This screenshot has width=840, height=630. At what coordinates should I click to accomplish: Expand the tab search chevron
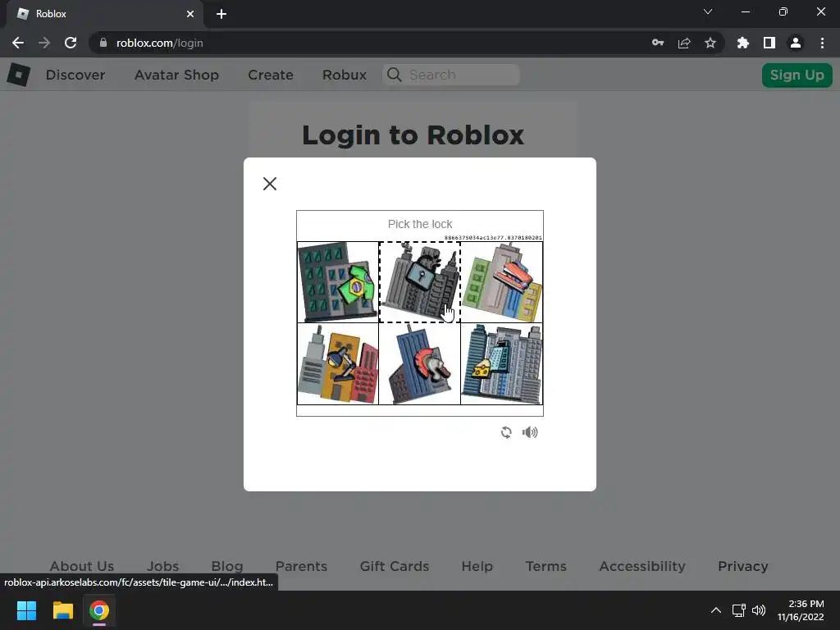tap(708, 11)
